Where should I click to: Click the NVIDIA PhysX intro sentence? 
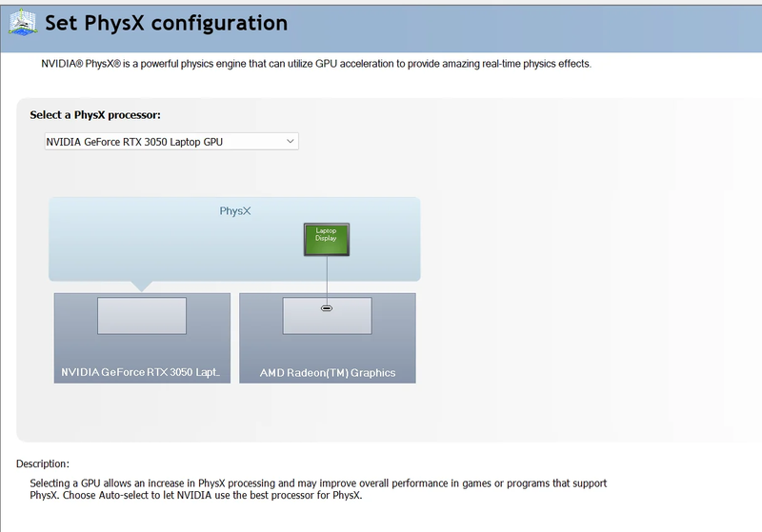316,64
